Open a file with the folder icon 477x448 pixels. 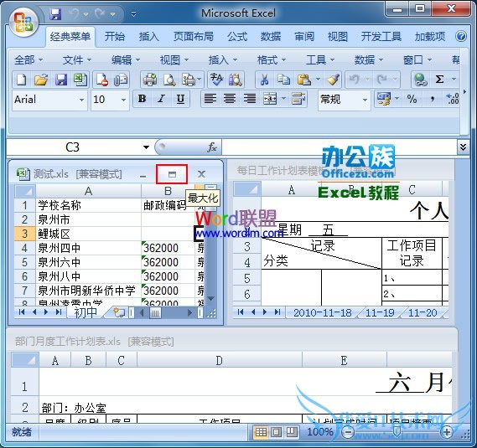click(41, 80)
